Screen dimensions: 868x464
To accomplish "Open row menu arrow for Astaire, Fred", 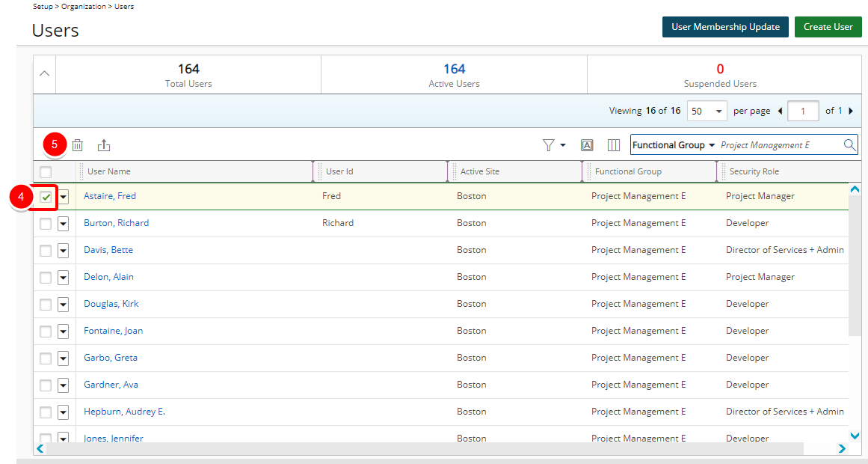I will [63, 197].
